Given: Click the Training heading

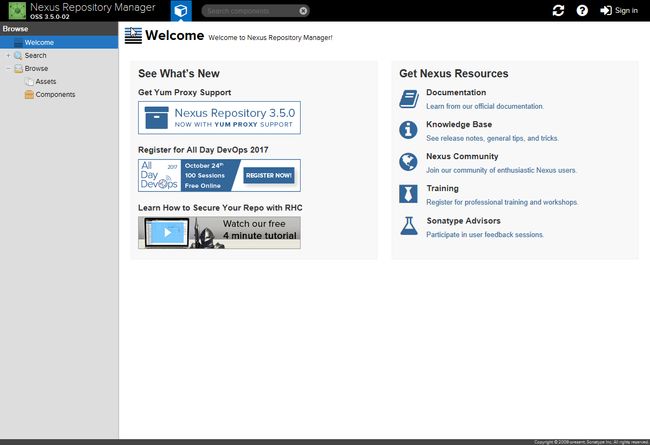Looking at the screenshot, I should click(442, 188).
